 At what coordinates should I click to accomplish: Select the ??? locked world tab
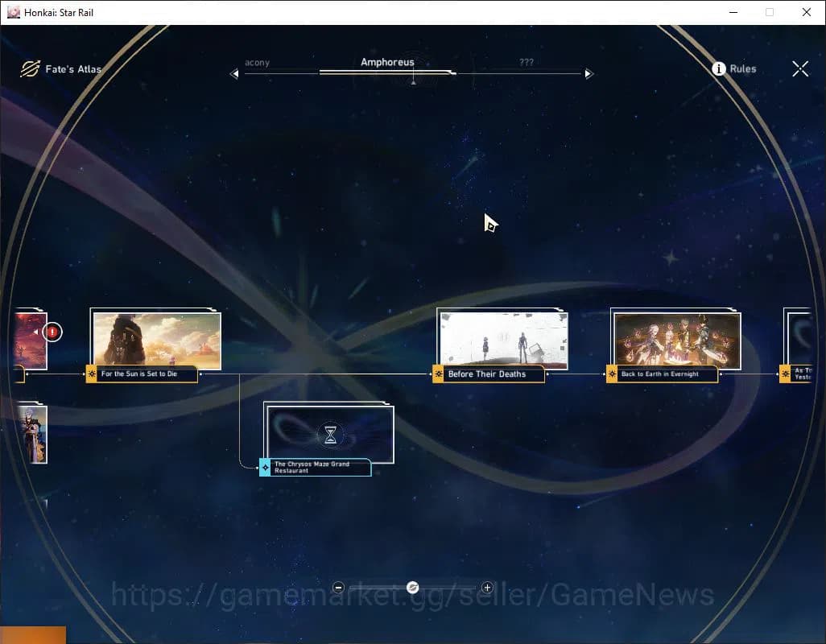pyautogui.click(x=527, y=62)
